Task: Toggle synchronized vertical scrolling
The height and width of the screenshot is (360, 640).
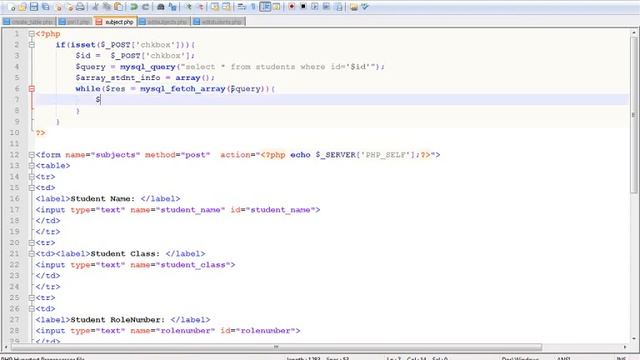Action: (215, 7)
